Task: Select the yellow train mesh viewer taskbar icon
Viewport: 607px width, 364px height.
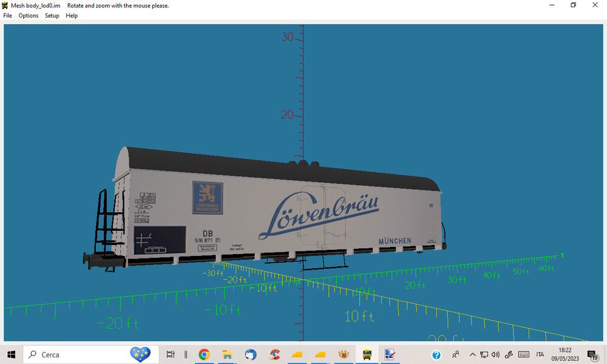Action: [367, 354]
